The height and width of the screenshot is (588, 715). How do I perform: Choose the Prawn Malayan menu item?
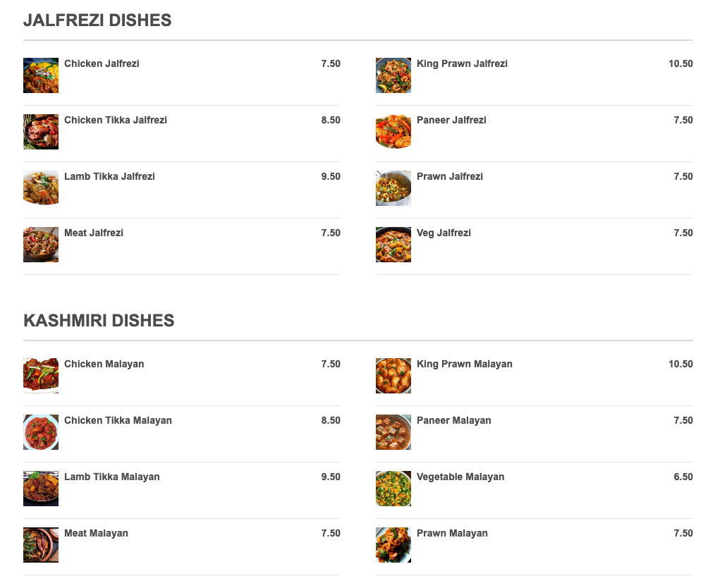pos(452,533)
